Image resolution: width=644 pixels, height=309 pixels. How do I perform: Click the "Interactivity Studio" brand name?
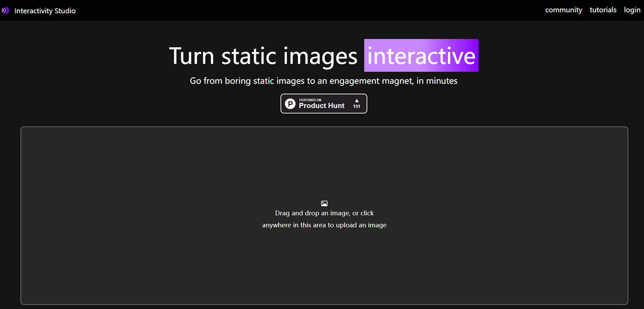click(45, 11)
